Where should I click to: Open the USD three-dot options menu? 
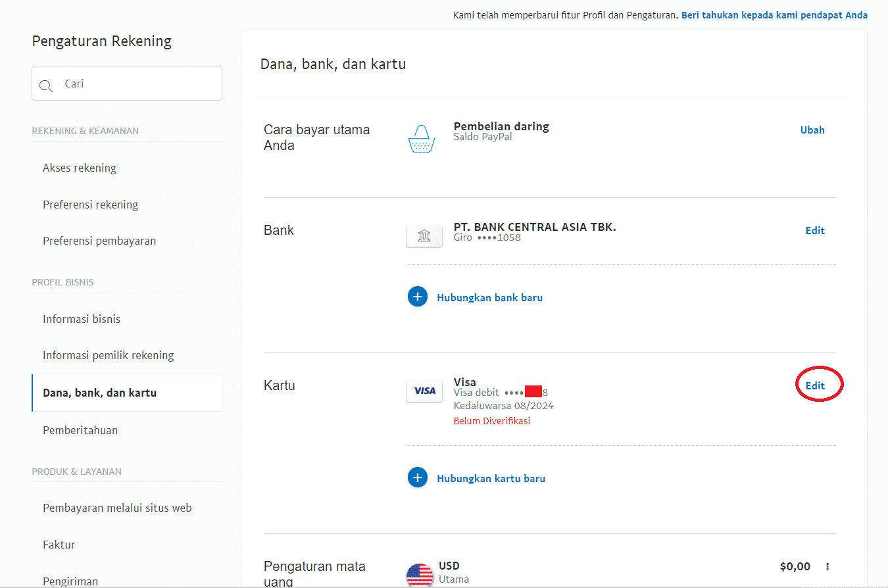827,566
